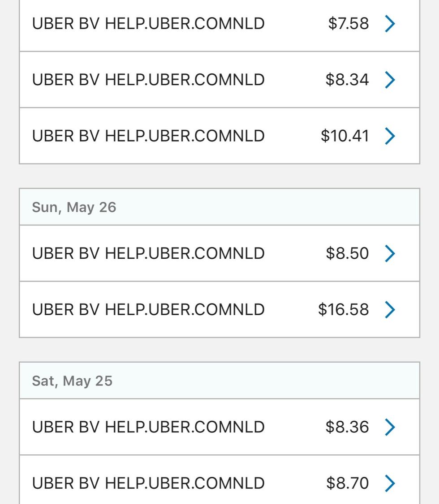Click the Sun, May 26 date header

[74, 207]
